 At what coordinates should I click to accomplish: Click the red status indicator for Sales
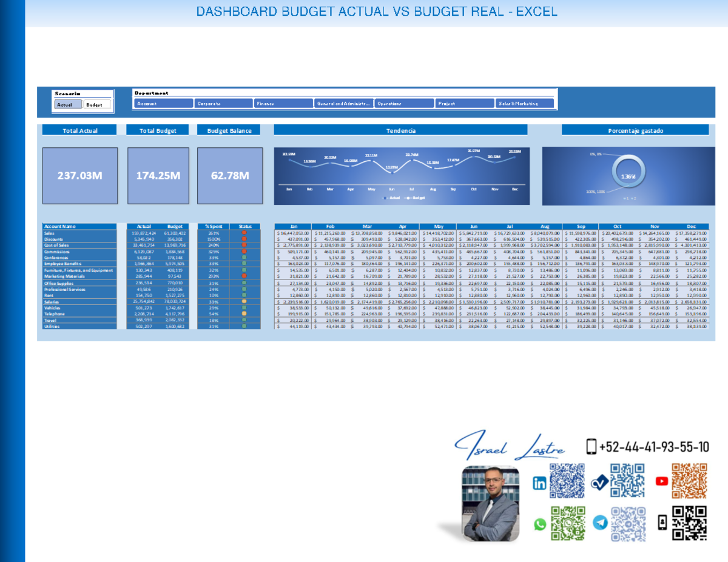[244, 233]
